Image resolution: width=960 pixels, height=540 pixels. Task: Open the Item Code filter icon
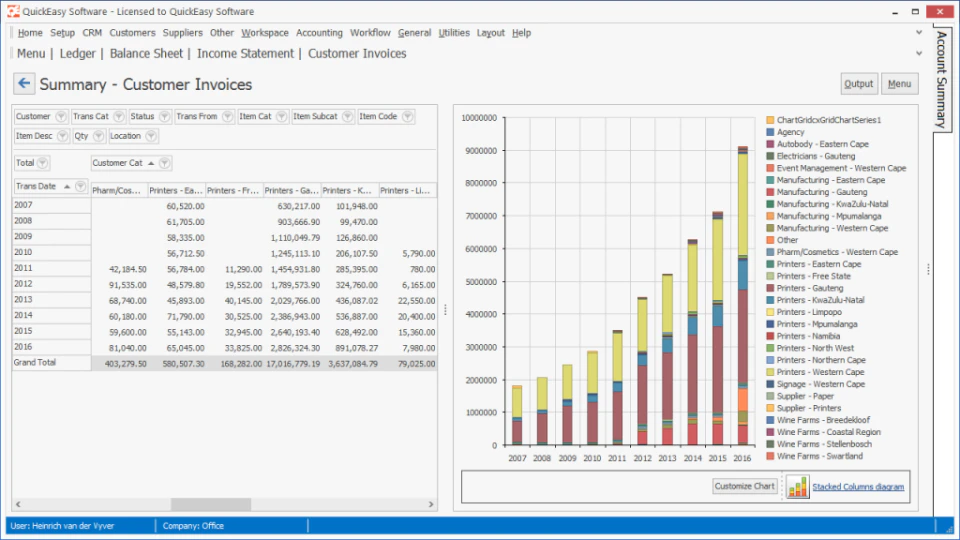407,116
